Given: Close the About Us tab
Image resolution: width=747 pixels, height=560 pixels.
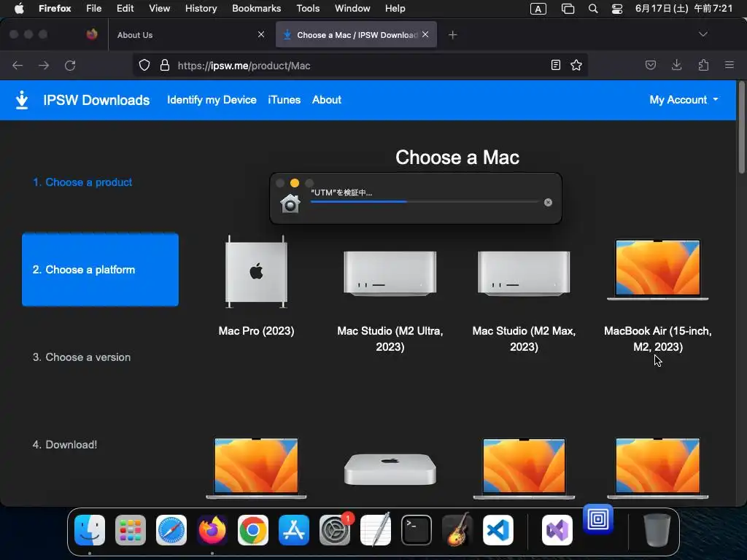Looking at the screenshot, I should [x=261, y=34].
